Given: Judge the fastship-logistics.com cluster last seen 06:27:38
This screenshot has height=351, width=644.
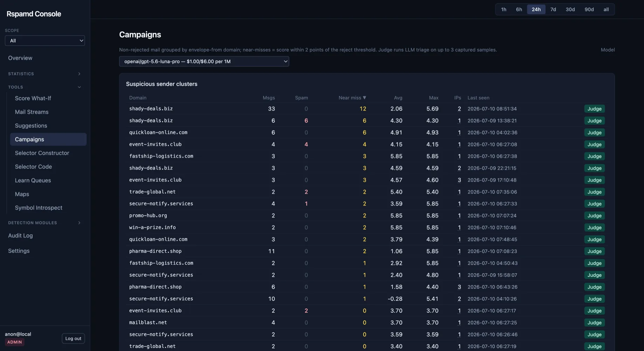Looking at the screenshot, I should point(594,156).
